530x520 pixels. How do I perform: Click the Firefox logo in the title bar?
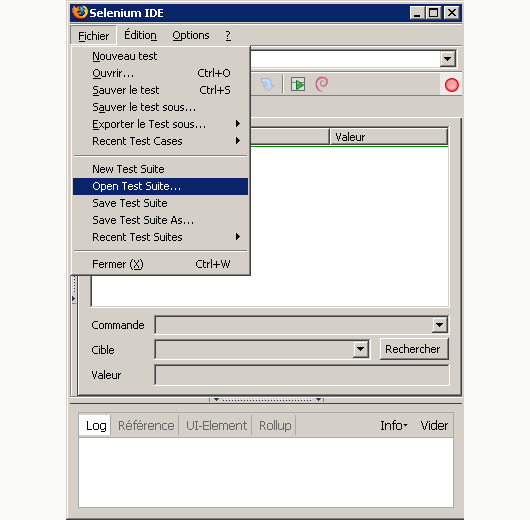pyautogui.click(x=80, y=13)
